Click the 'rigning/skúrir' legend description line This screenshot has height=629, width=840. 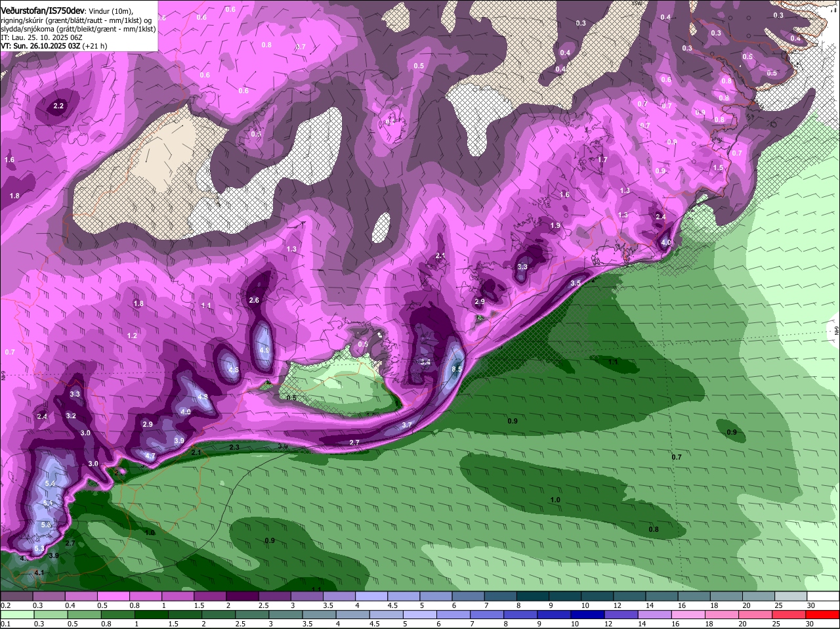pyautogui.click(x=77, y=20)
